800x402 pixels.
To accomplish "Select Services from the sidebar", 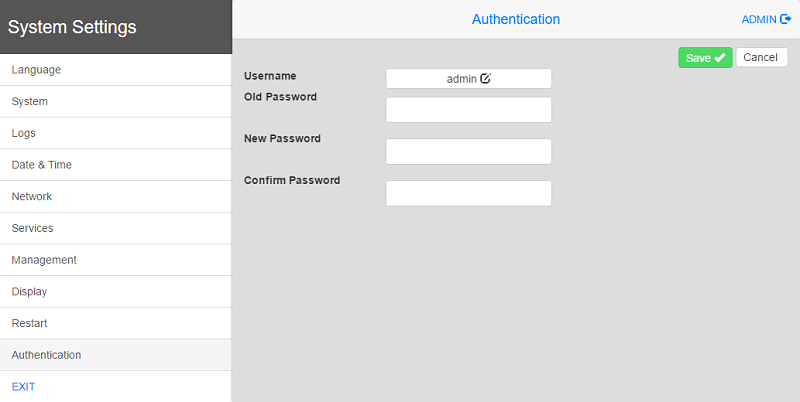I will point(116,228).
